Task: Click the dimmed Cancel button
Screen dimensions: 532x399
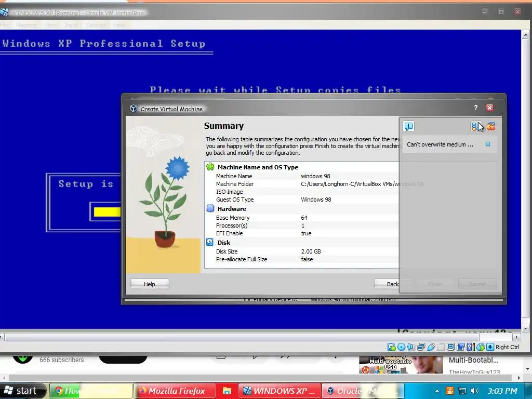Action: (477, 284)
